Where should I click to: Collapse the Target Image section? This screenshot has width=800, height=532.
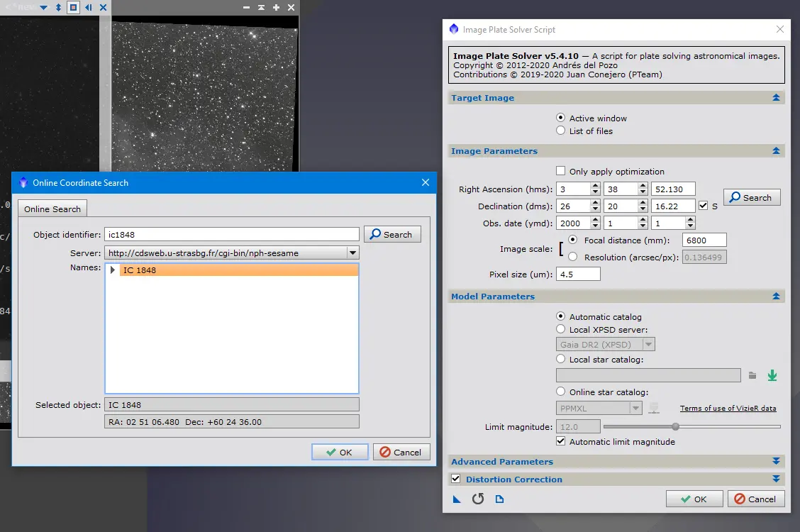point(776,97)
